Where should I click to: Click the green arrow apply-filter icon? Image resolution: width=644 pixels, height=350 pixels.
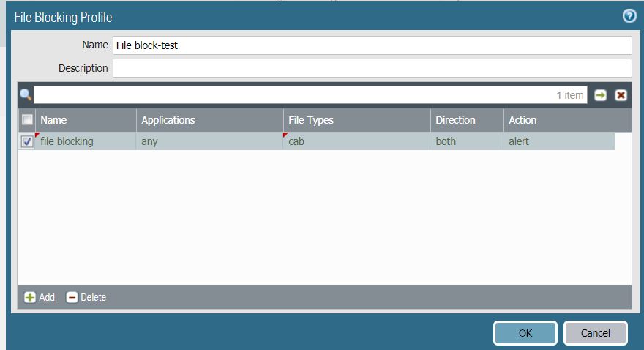pos(601,95)
